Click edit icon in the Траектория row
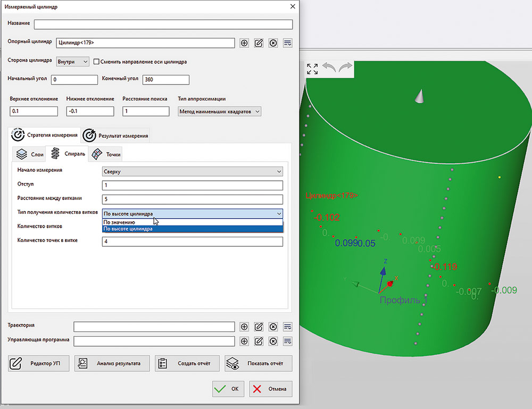Image resolution: width=532 pixels, height=409 pixels. tap(259, 327)
